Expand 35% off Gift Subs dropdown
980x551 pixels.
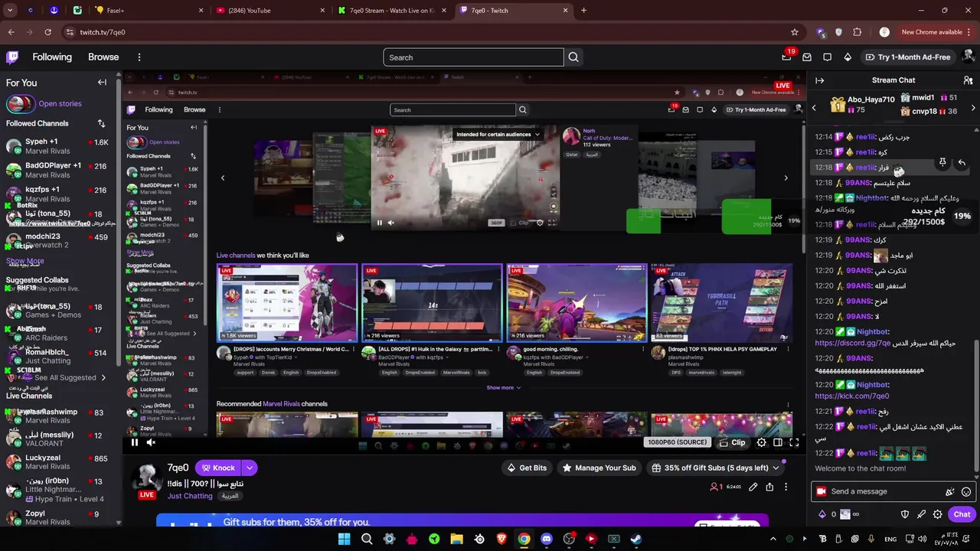coord(715,468)
